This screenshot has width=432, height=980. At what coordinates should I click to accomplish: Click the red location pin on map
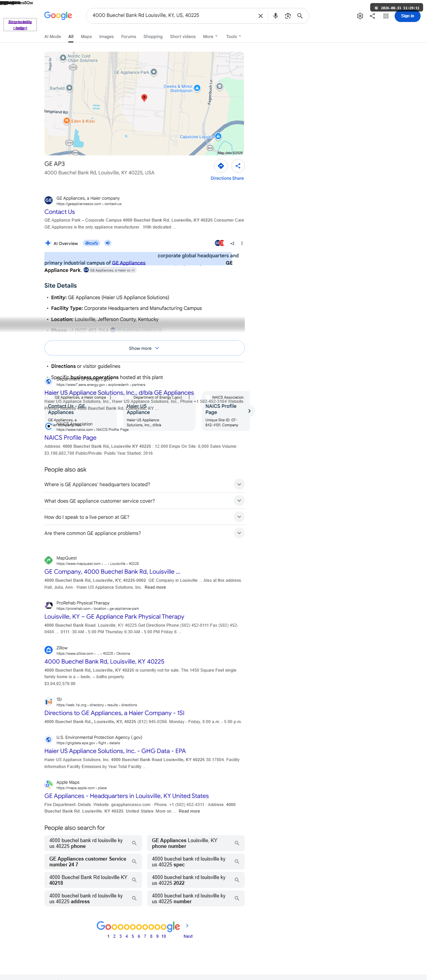[x=144, y=98]
